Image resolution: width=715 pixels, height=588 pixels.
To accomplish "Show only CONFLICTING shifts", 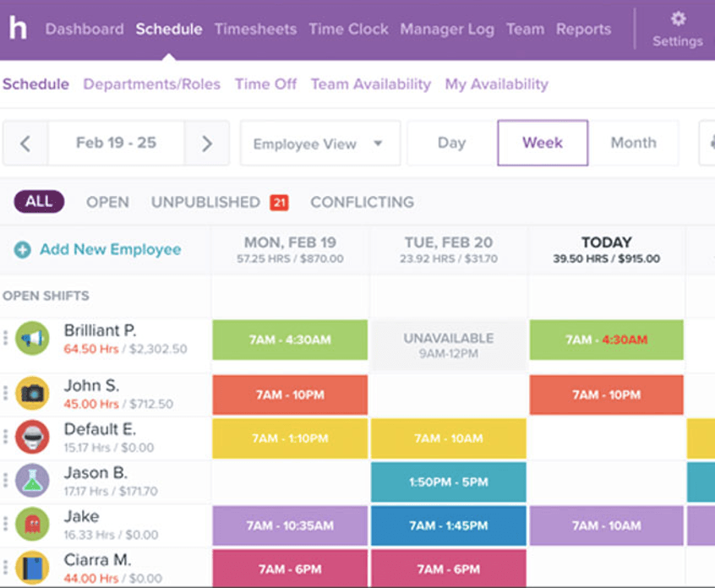I will tap(362, 202).
